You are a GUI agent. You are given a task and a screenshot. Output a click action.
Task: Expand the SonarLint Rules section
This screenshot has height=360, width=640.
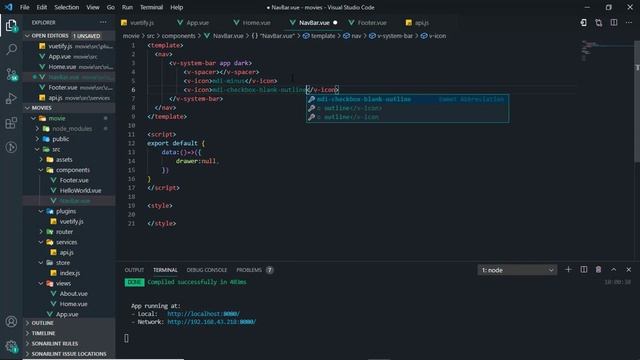pos(69,344)
